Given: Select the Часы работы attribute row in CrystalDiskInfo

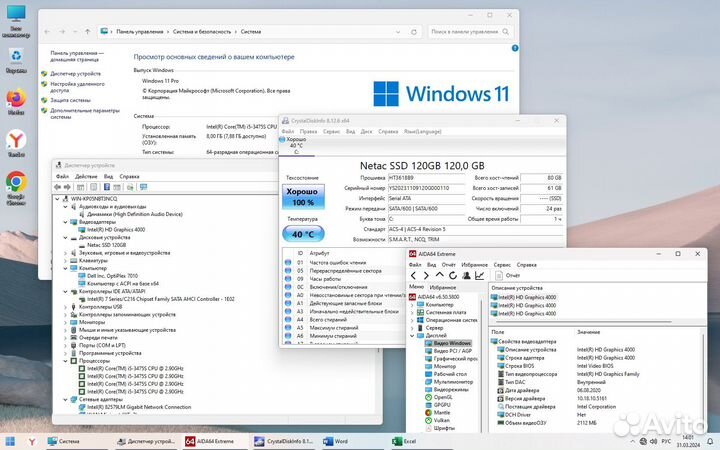Looking at the screenshot, I should pyautogui.click(x=343, y=279).
